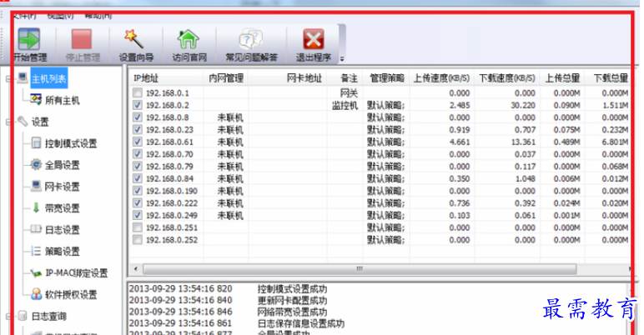This screenshot has height=335, width=644.
Task: Open 常见问题解答 question bubbles icon
Action: (250, 39)
